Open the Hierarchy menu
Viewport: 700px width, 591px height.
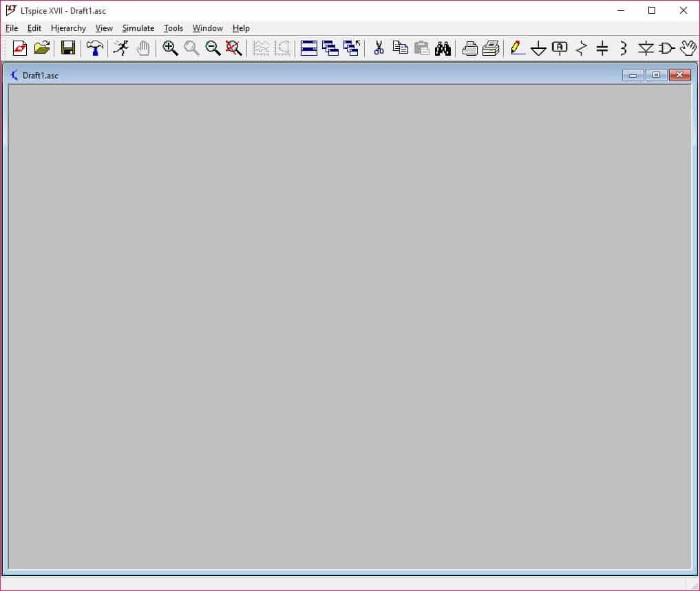[x=68, y=28]
